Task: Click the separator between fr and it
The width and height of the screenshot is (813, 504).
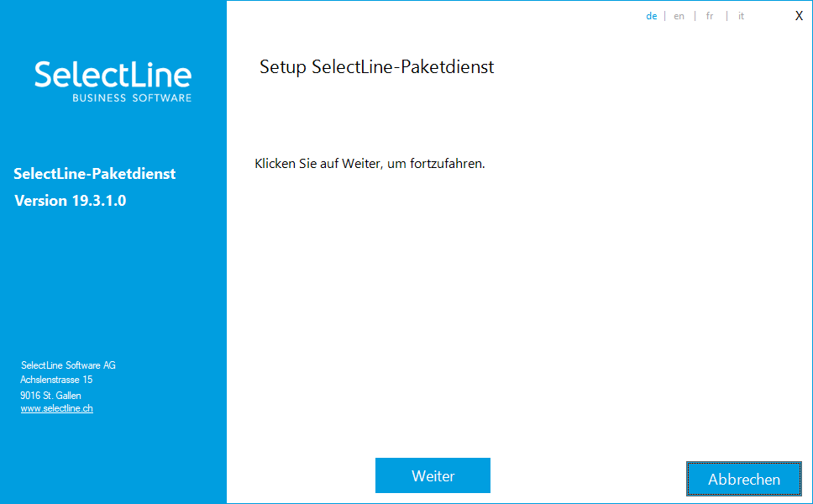Action: click(726, 16)
